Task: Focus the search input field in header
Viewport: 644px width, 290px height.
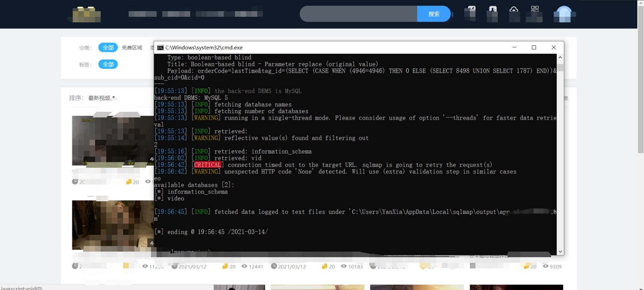Action: click(358, 14)
